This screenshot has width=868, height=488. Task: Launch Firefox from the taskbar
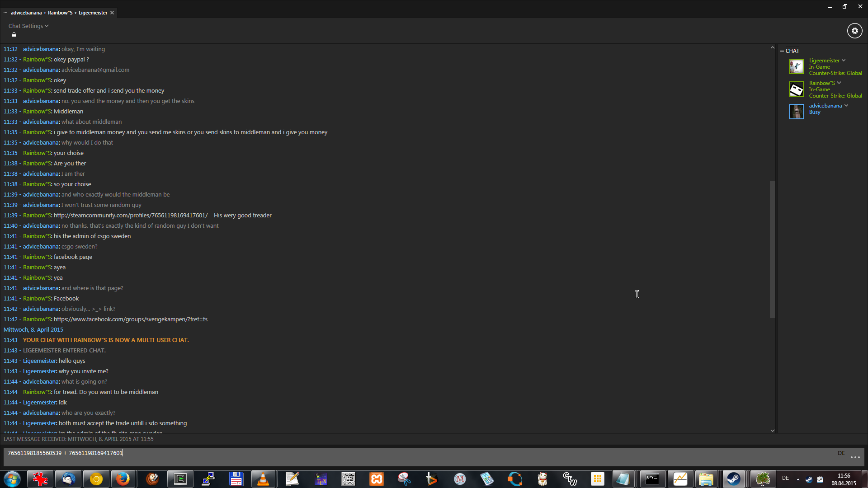point(123,479)
